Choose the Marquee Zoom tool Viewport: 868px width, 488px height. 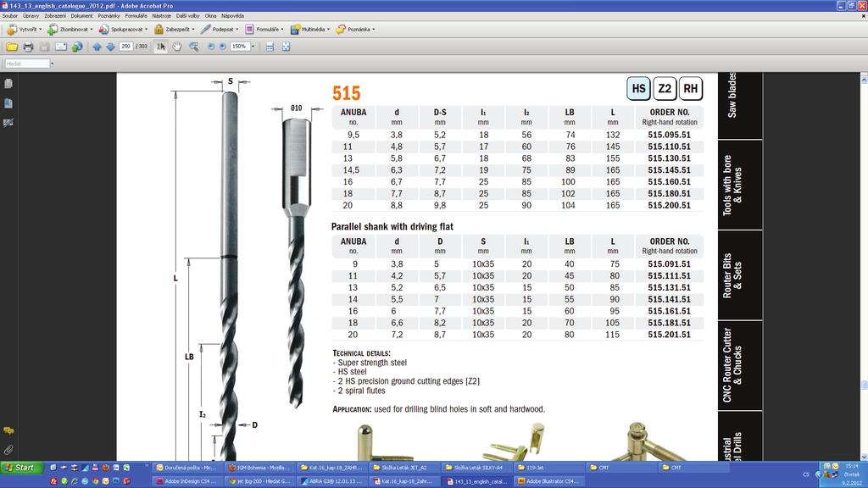pos(194,47)
